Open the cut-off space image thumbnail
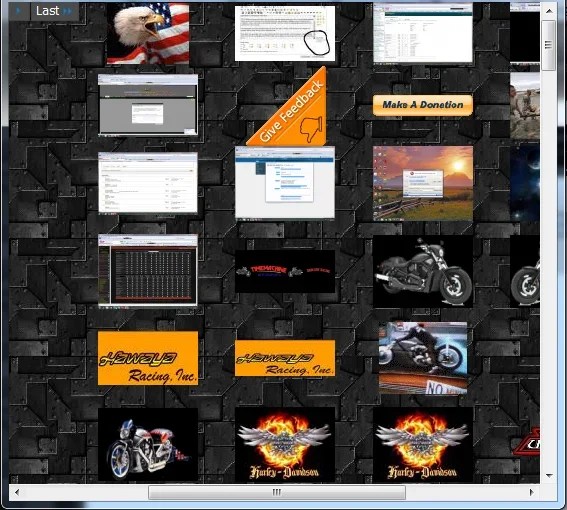 tap(525, 183)
